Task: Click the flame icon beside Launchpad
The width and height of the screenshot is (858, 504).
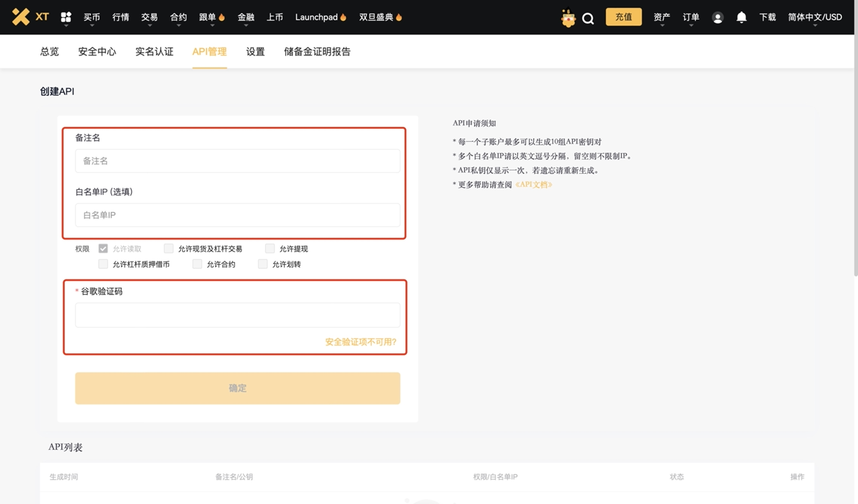Action: click(343, 17)
